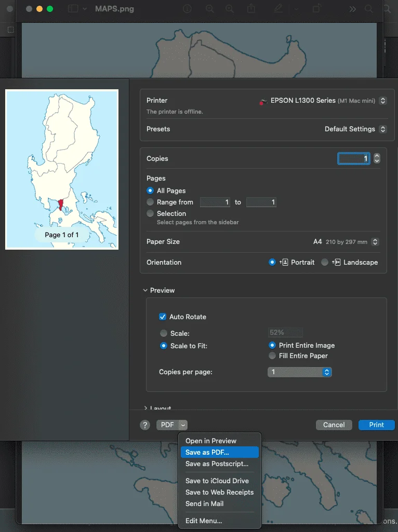Expand the Layout section
The height and width of the screenshot is (532, 398).
(x=145, y=408)
